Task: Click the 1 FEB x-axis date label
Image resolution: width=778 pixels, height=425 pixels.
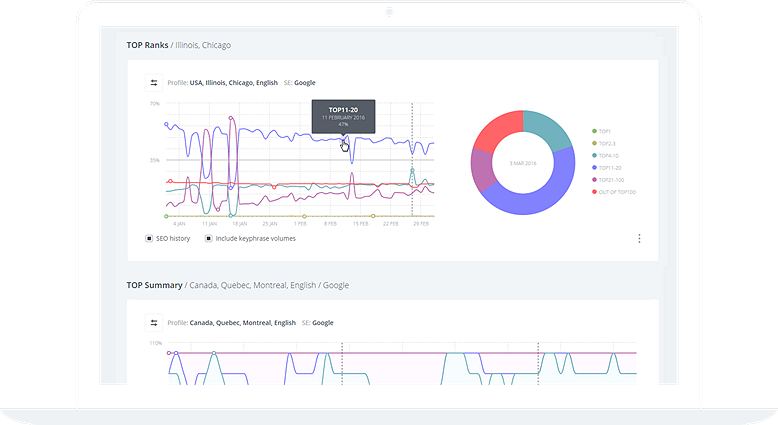Action: [x=300, y=224]
